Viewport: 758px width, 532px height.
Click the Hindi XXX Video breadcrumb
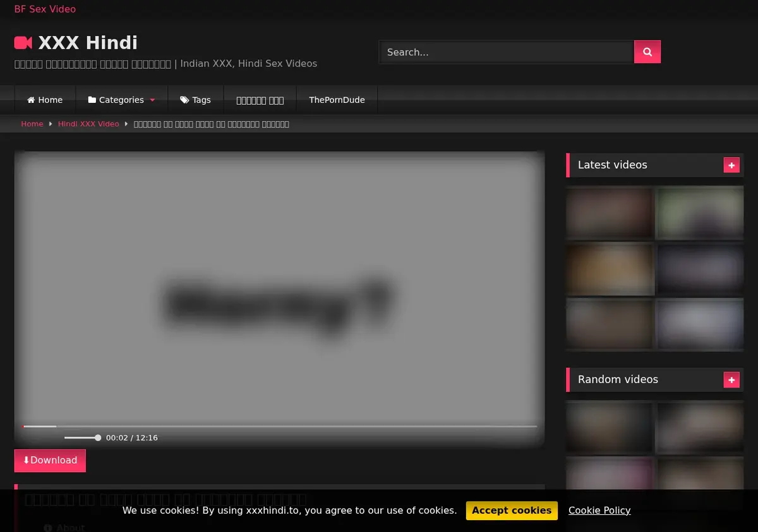(x=88, y=124)
